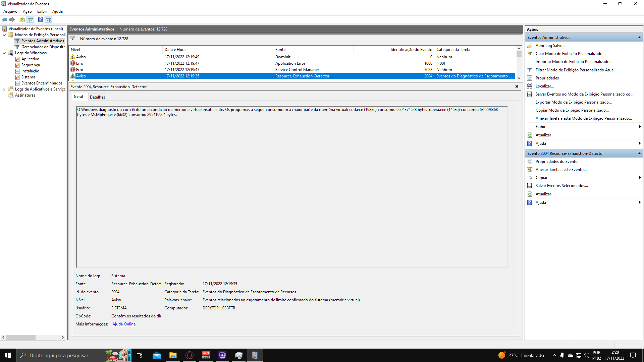Click the filter funnel icon above the event list
This screenshot has width=644, height=362.
[72, 39]
